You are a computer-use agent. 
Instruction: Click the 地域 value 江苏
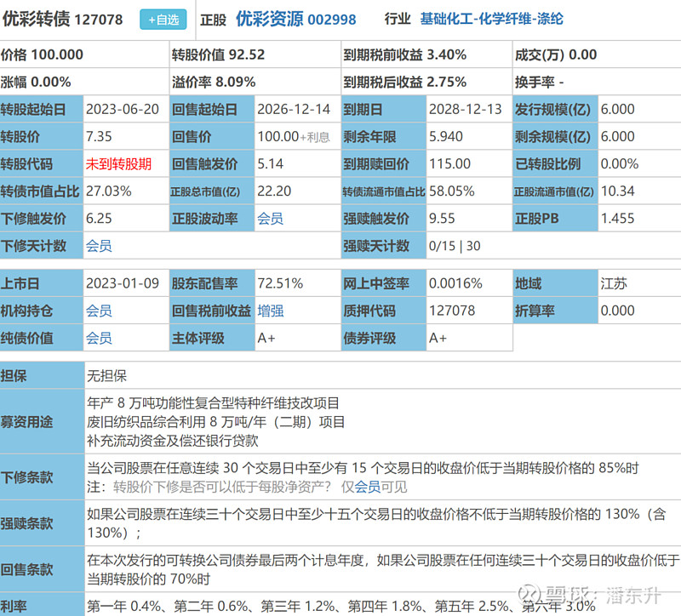tap(615, 282)
